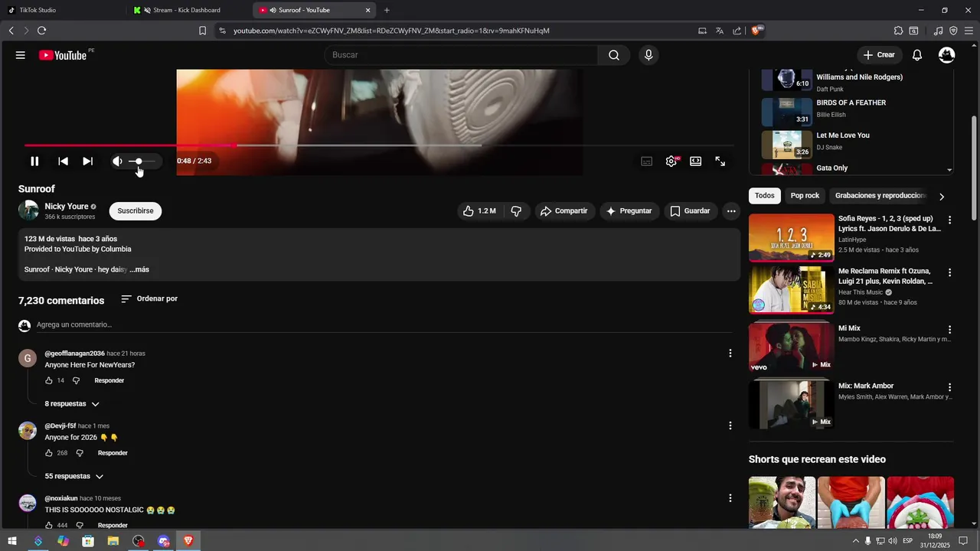Save the video with Guardar
The image size is (980, 551).
click(691, 211)
